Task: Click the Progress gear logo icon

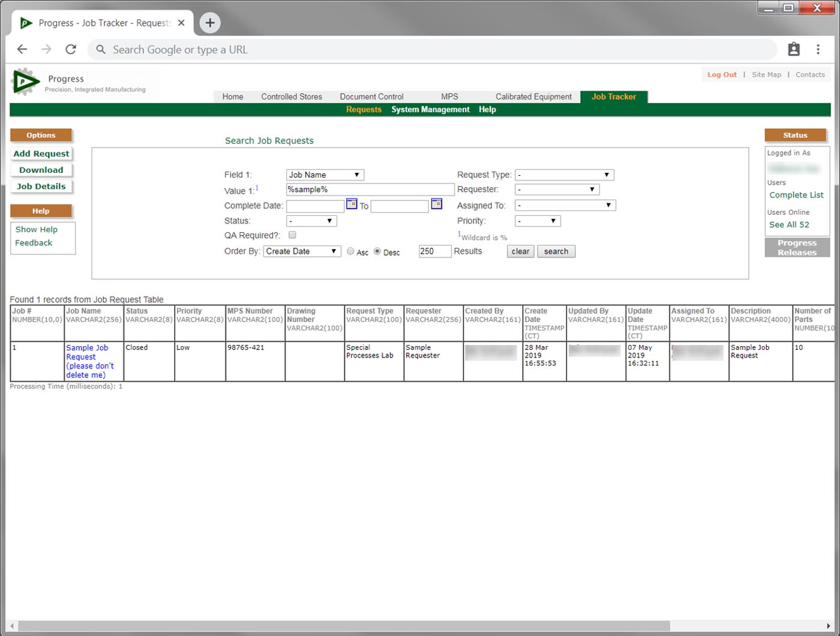Action: (x=25, y=82)
